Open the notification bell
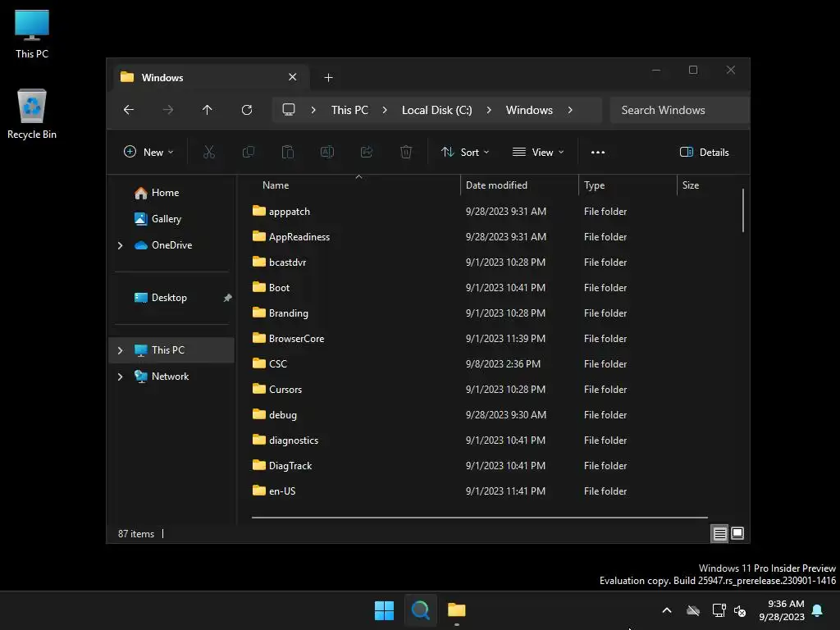The width and height of the screenshot is (840, 630). (x=818, y=610)
